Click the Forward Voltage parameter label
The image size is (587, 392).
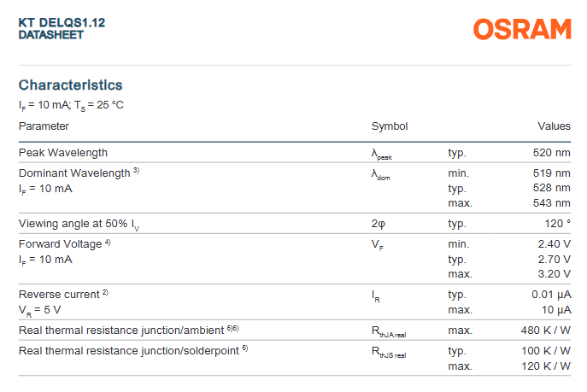[x=60, y=244]
